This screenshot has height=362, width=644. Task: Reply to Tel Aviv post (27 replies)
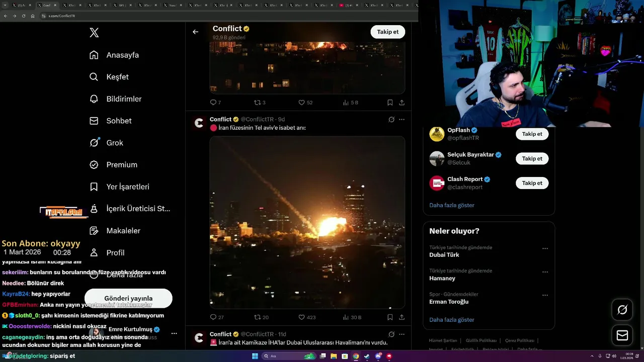coord(217,317)
